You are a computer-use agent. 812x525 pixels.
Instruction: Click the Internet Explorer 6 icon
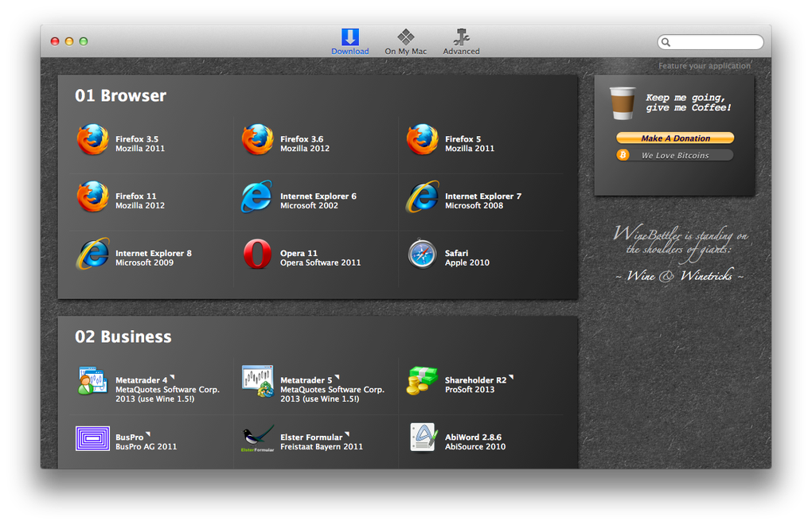click(x=256, y=196)
